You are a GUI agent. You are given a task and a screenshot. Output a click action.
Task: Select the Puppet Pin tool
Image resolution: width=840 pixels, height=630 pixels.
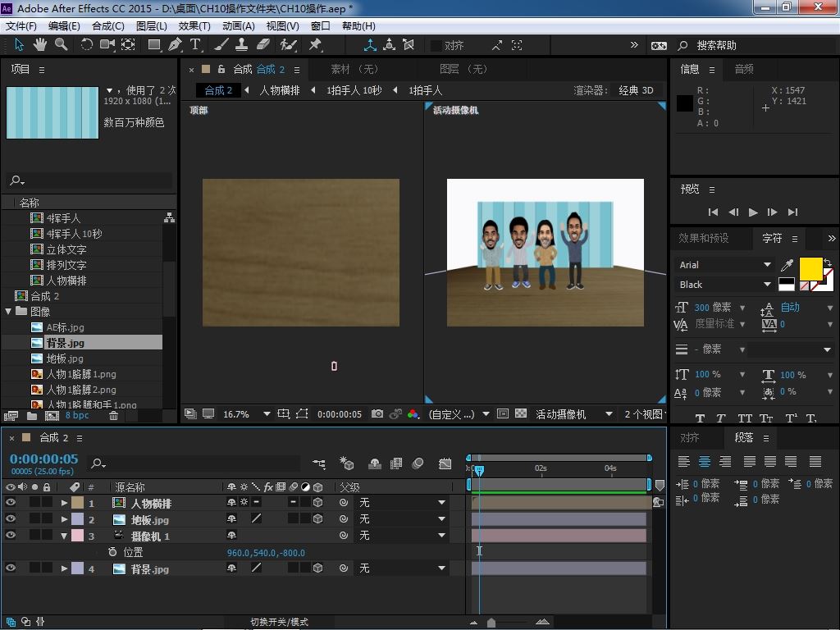(x=315, y=45)
